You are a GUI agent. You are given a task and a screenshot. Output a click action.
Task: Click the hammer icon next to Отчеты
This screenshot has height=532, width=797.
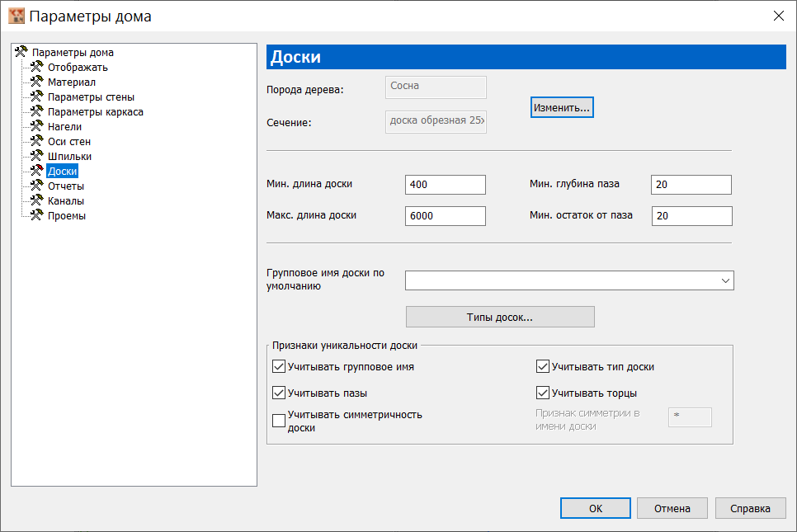pos(36,186)
